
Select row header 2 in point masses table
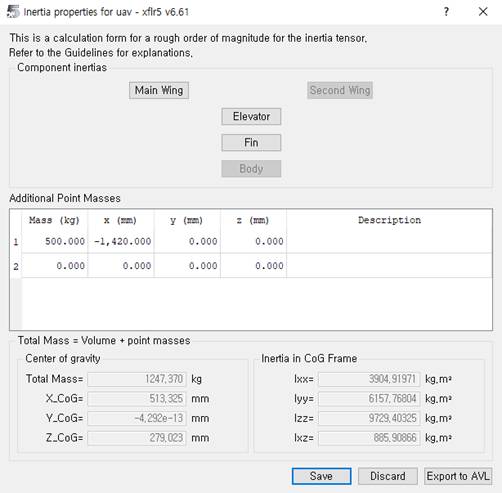tap(16, 266)
